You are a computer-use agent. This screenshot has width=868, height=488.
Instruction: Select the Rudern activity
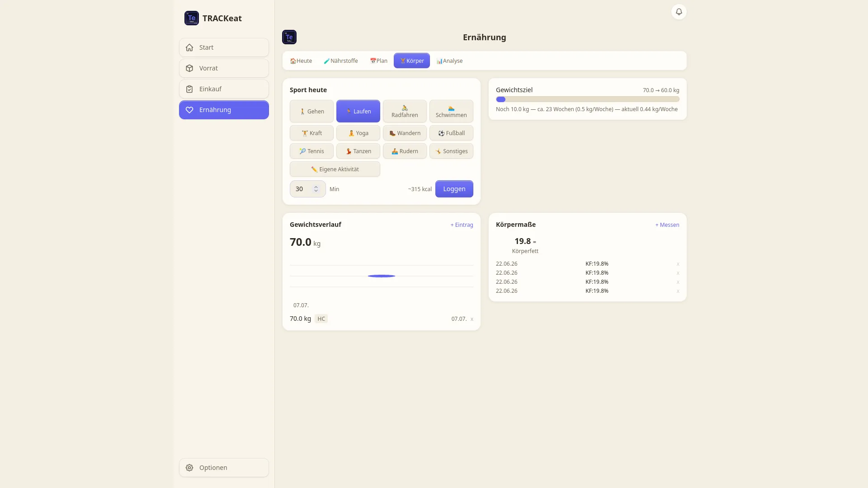(x=405, y=151)
